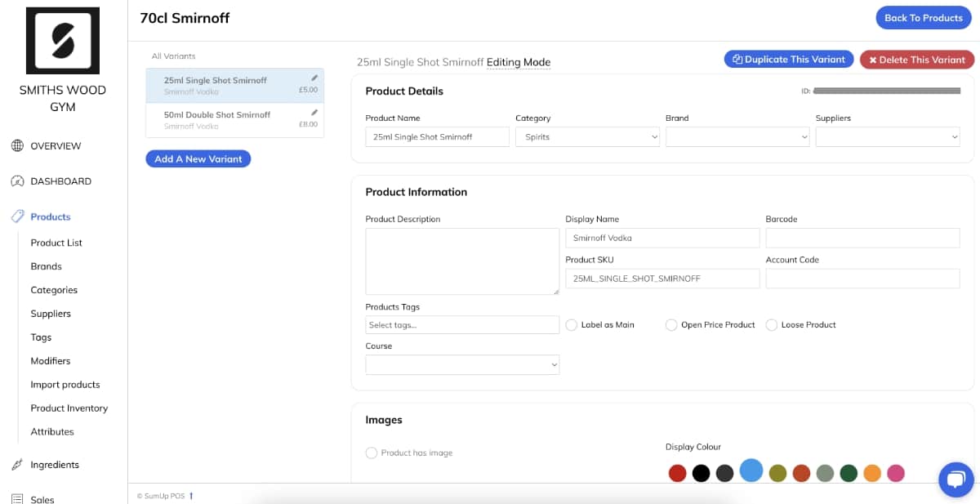Click Duplicate This Variant button
The width and height of the screenshot is (980, 504).
(789, 60)
